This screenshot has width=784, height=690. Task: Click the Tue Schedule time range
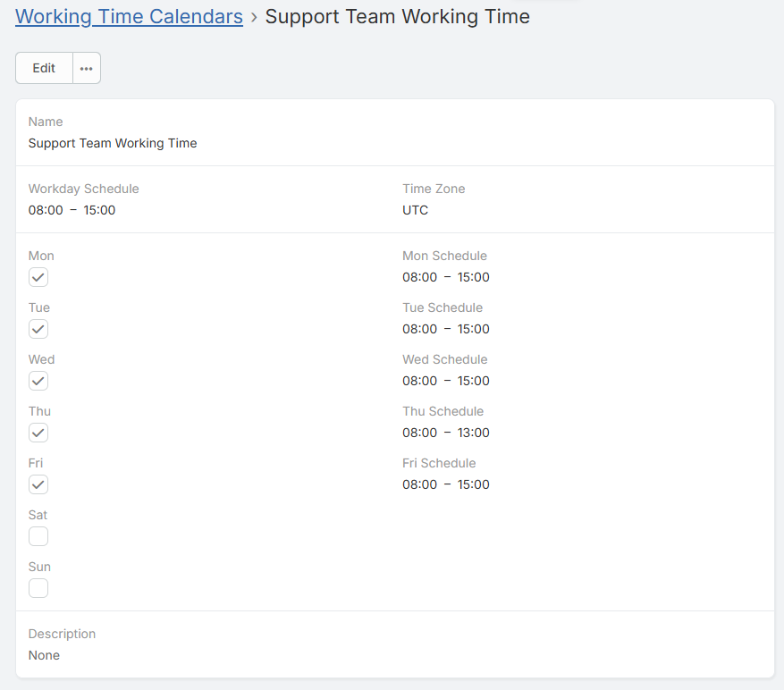446,329
